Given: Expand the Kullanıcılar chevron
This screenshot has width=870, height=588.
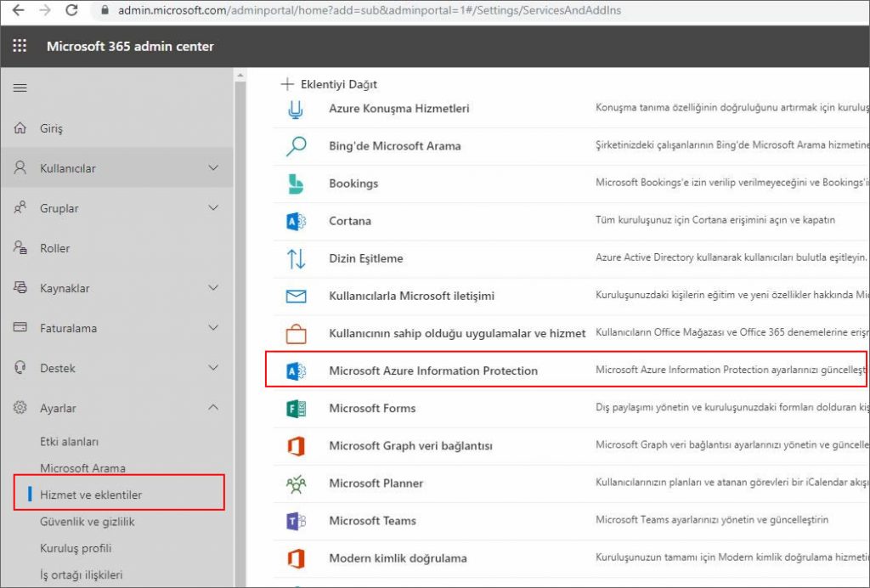Looking at the screenshot, I should 213,167.
